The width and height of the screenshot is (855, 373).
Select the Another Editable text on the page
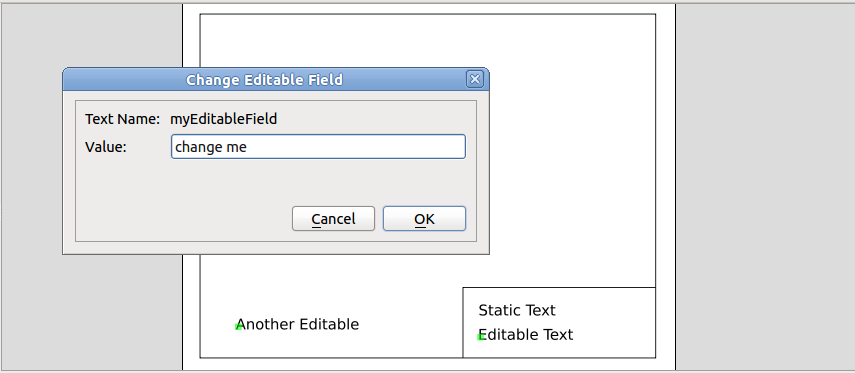pos(298,324)
